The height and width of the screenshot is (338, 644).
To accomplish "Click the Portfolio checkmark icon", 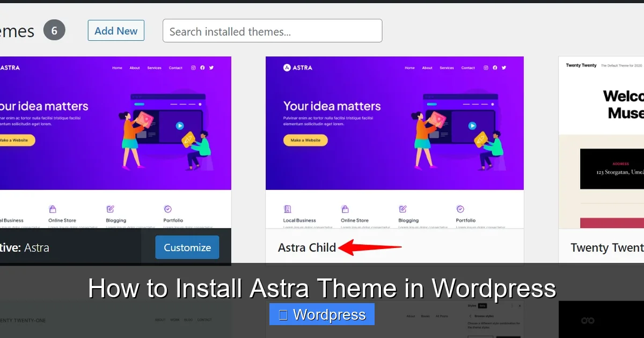I will pyautogui.click(x=460, y=209).
